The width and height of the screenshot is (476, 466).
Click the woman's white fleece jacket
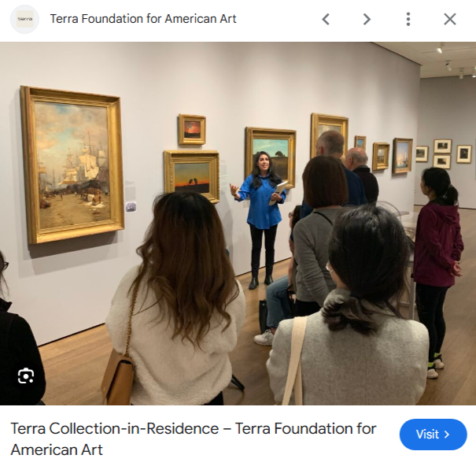(176, 337)
